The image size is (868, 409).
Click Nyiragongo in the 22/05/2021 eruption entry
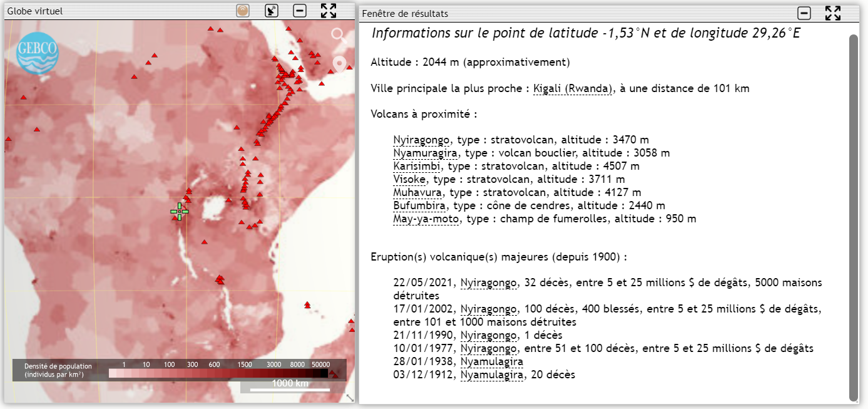[x=489, y=282]
